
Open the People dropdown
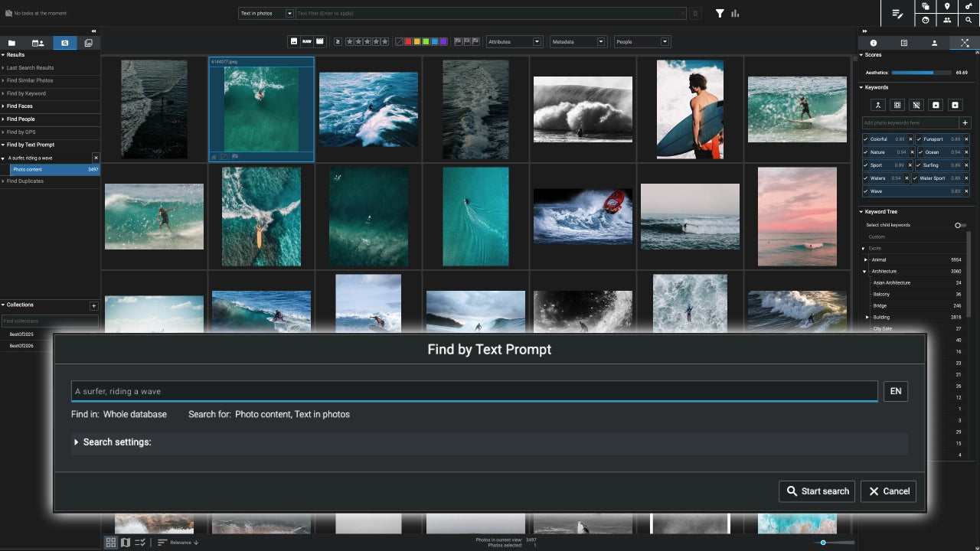coord(642,41)
